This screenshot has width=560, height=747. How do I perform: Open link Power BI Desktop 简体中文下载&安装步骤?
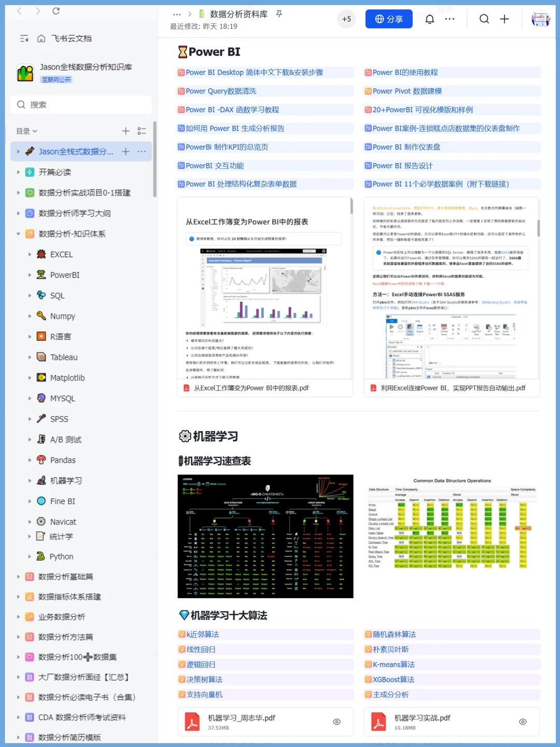pyautogui.click(x=254, y=73)
